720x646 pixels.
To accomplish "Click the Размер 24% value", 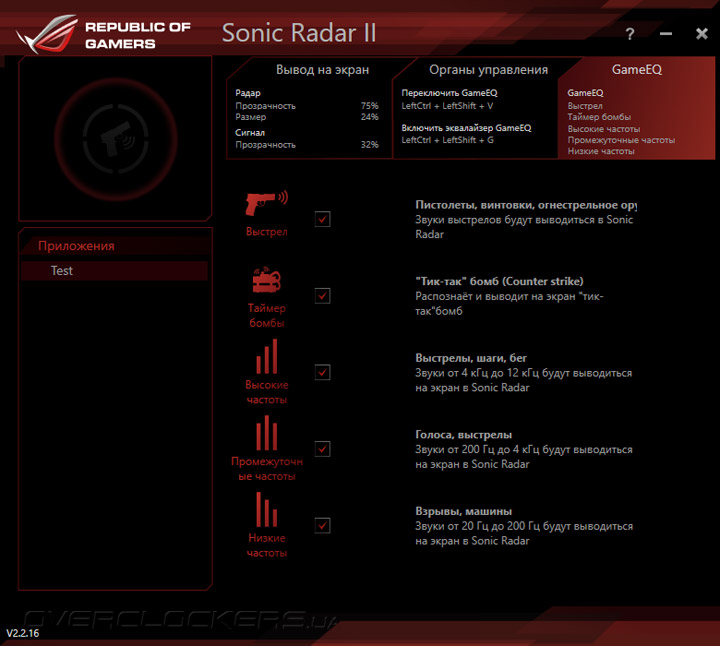I will pyautogui.click(x=369, y=117).
